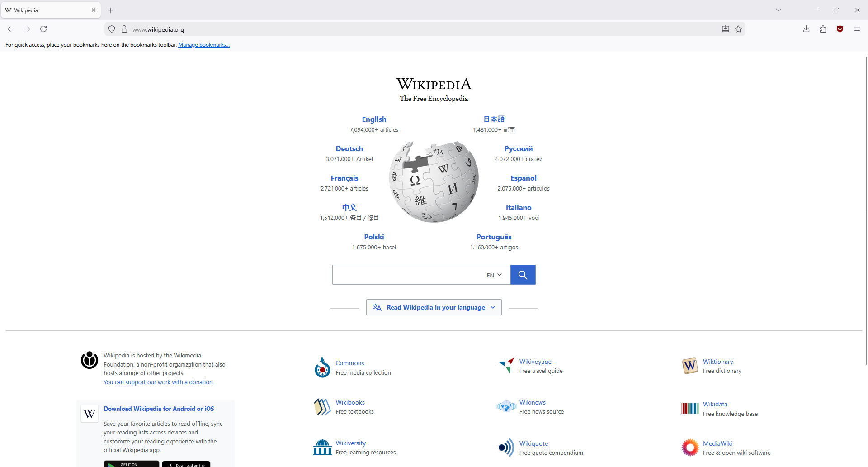Expand Read Wikipedia in your language
Screen dimensions: 868x467
(434, 307)
